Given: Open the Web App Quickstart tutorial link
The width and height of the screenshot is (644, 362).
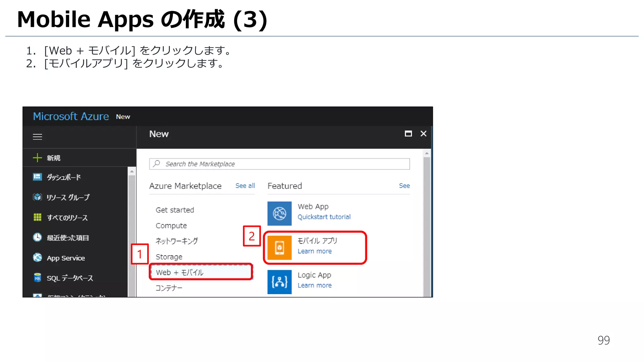Looking at the screenshot, I should click(324, 217).
